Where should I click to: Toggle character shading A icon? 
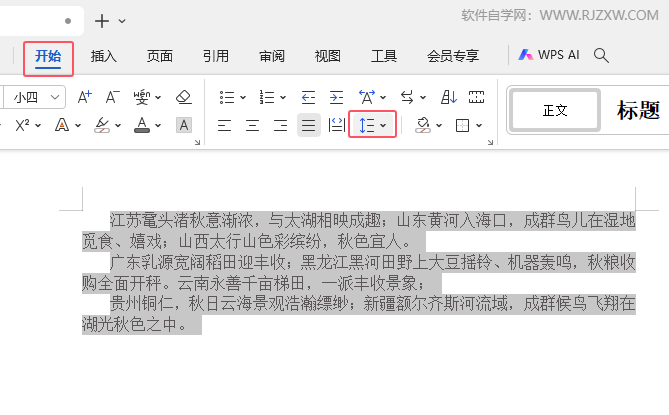pyautogui.click(x=183, y=125)
